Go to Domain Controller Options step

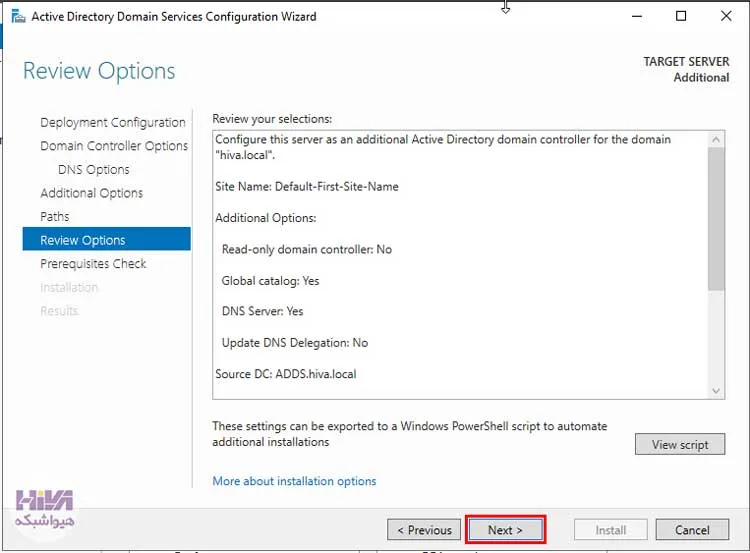114,146
